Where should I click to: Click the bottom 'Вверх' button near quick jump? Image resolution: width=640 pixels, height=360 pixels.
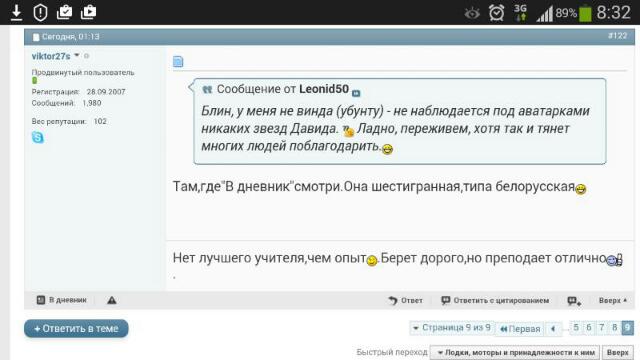(618, 352)
